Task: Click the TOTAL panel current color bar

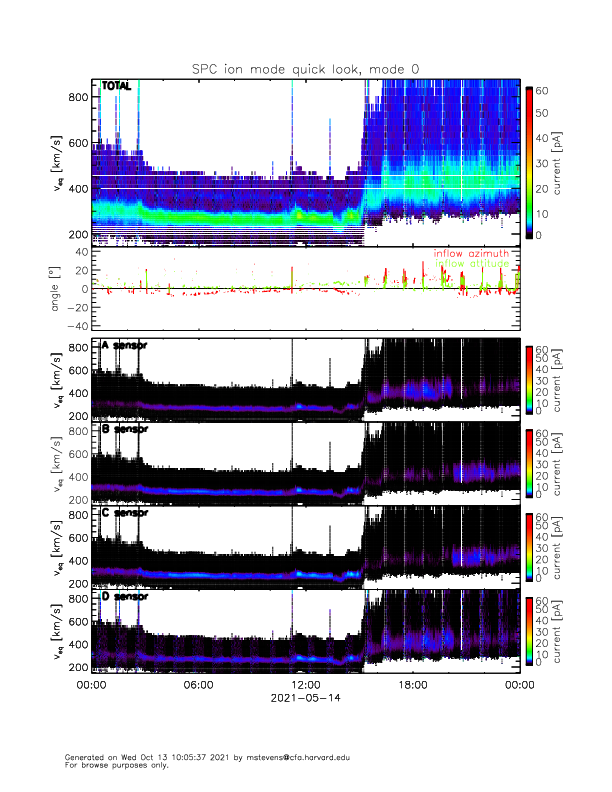Action: 529,163
